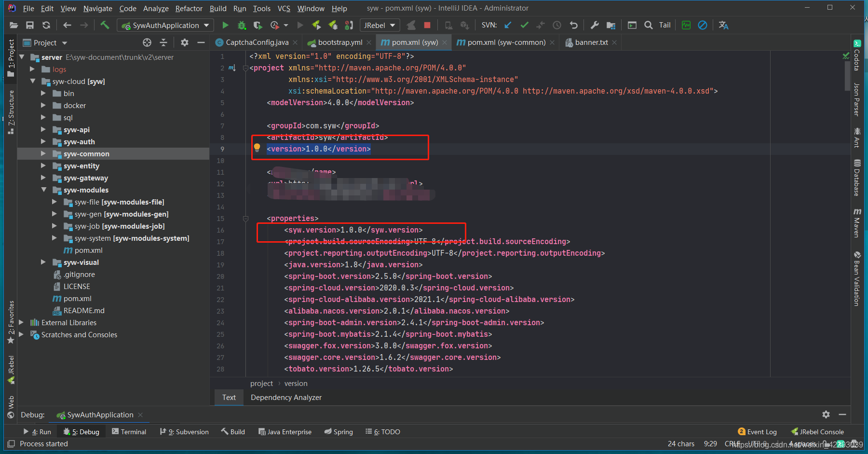The width and height of the screenshot is (868, 454).
Task: Open the Maven side panel
Action: click(x=857, y=223)
